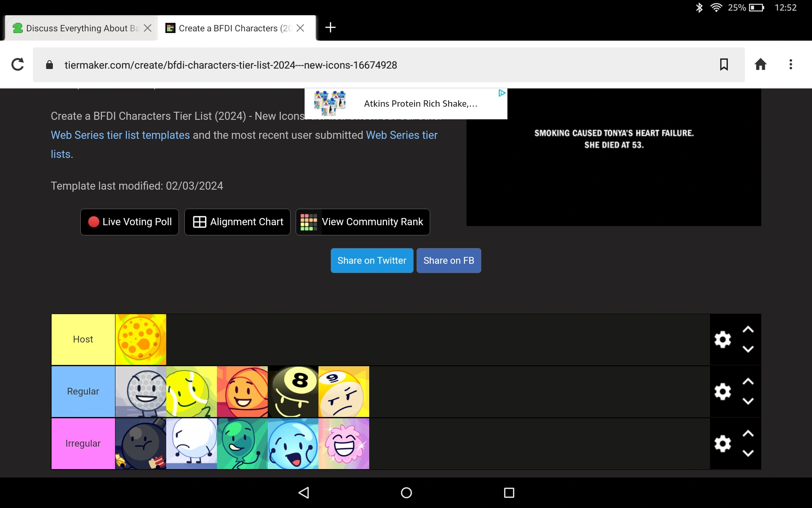Select the 8-Ball character thumbnail
This screenshot has width=812, height=508.
click(x=293, y=392)
